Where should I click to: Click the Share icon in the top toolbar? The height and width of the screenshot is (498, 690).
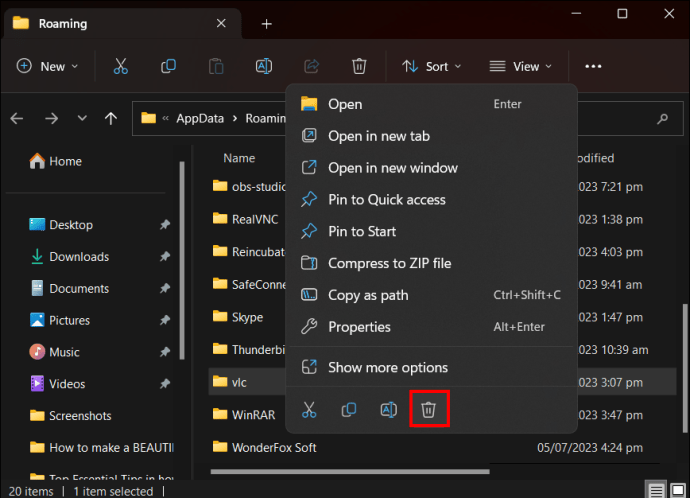pos(312,66)
